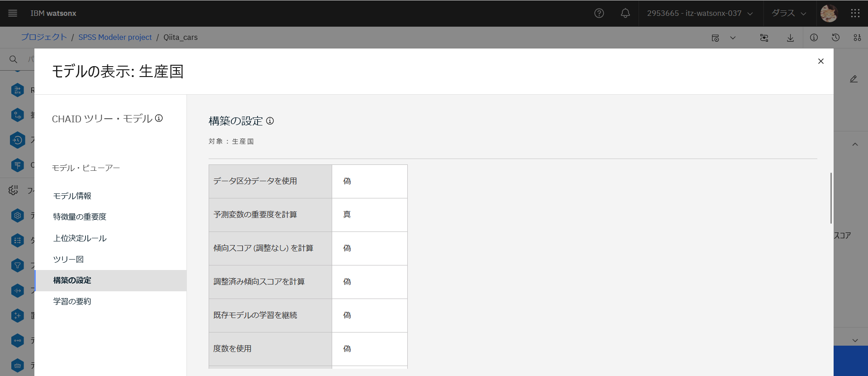Click the データ区分データを使用 table cell
This screenshot has width=868, height=376.
(270, 181)
